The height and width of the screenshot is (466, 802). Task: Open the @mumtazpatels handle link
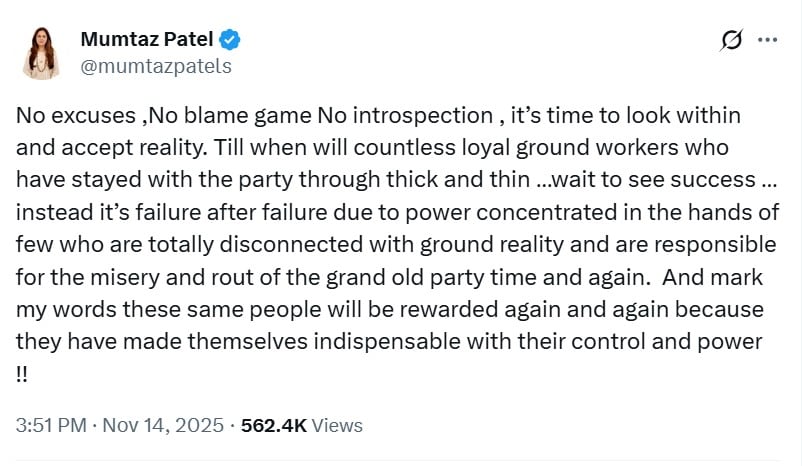coord(155,67)
